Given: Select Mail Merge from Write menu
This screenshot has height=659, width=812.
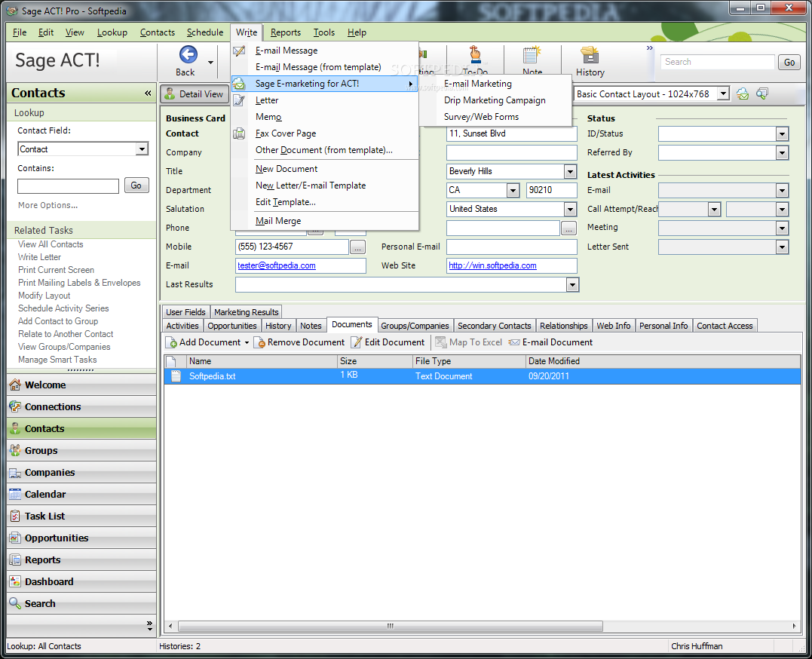Looking at the screenshot, I should pyautogui.click(x=278, y=221).
